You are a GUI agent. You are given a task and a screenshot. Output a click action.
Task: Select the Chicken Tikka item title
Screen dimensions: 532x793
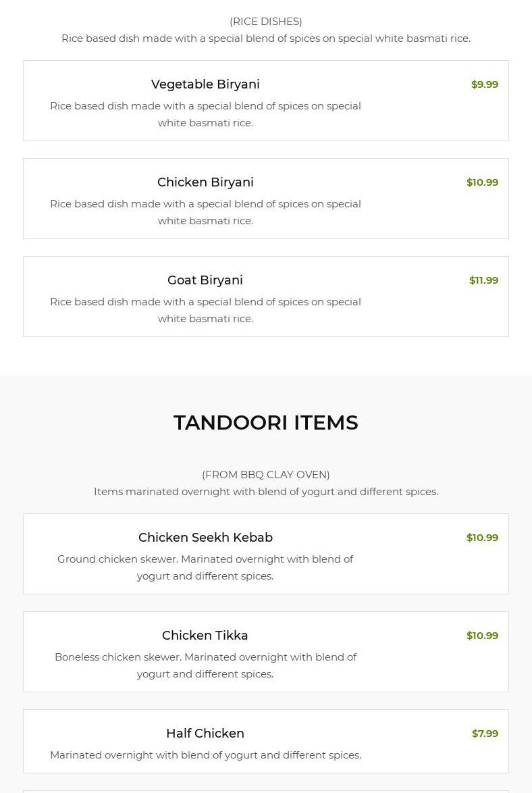[x=205, y=636]
